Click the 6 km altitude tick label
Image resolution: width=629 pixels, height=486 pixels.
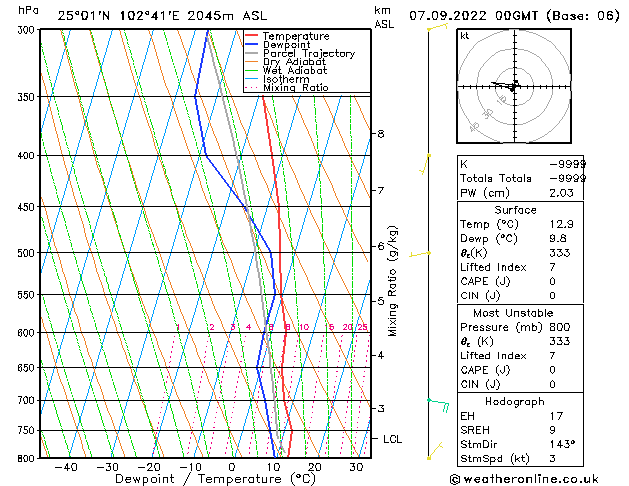381,246
